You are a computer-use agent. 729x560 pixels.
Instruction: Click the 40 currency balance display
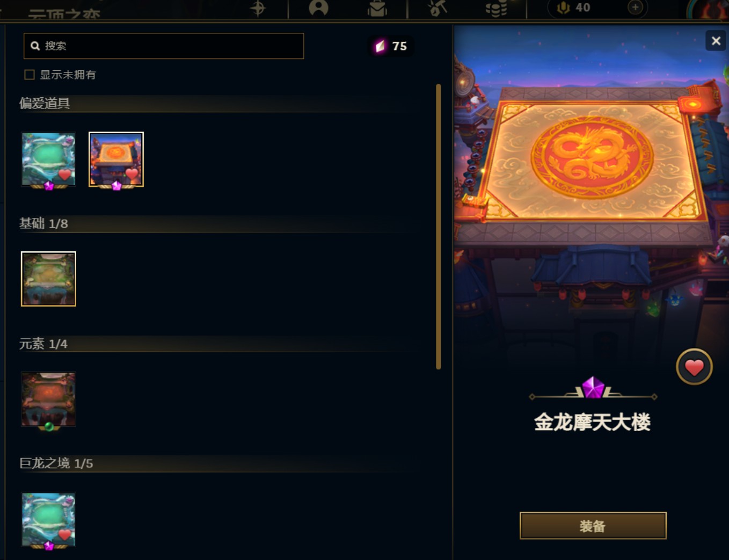click(x=574, y=8)
